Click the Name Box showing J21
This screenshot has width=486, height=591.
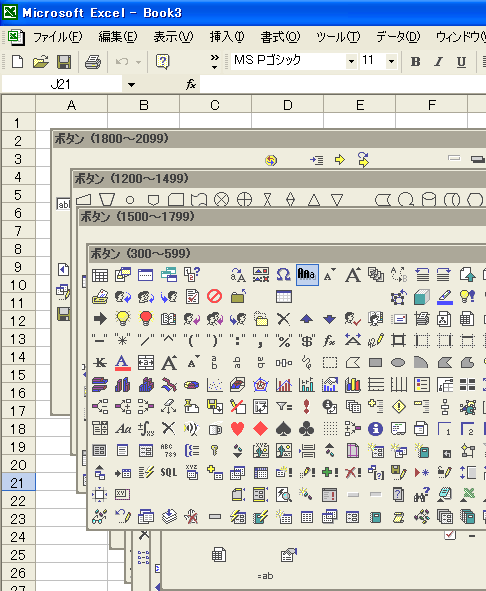click(62, 84)
